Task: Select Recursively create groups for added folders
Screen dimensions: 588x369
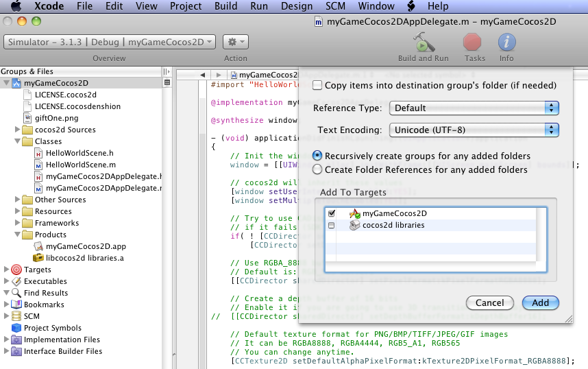Action: pyautogui.click(x=317, y=156)
